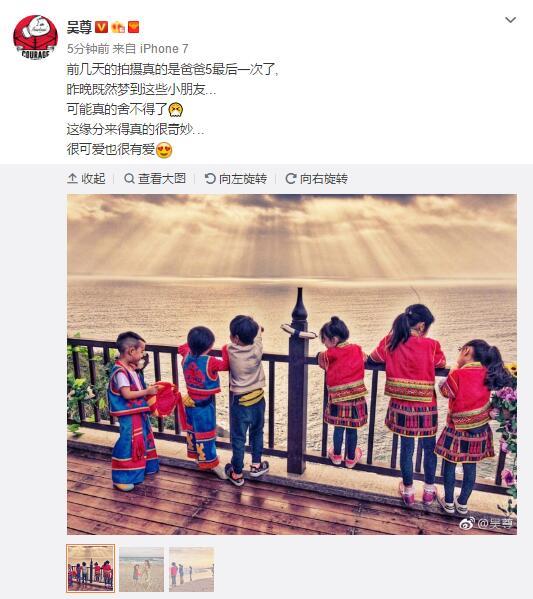Click the membership crown badge icon
Viewport: 533px width, 599px height.
coord(118,27)
